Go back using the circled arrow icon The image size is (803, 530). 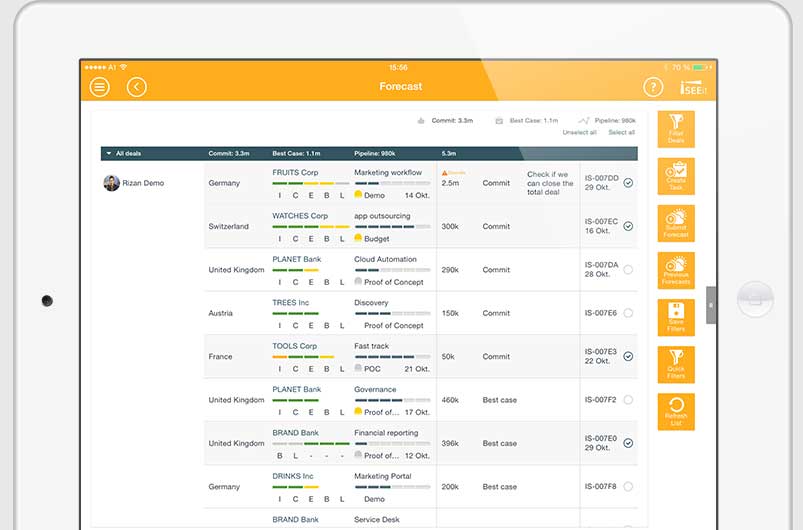click(x=137, y=87)
